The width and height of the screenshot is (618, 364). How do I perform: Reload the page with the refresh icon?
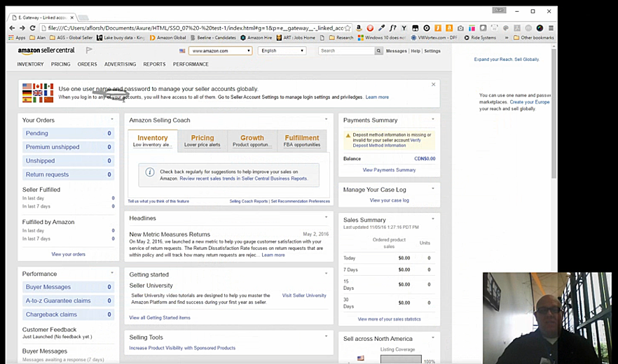tap(33, 28)
